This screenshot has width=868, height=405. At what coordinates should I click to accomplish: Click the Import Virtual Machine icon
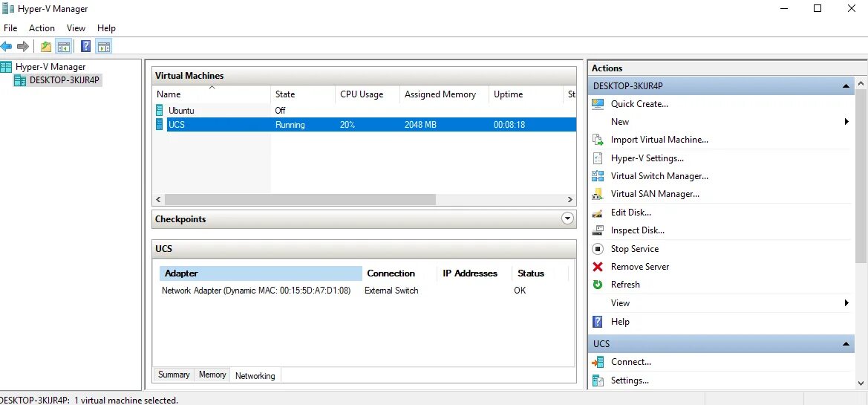[597, 140]
